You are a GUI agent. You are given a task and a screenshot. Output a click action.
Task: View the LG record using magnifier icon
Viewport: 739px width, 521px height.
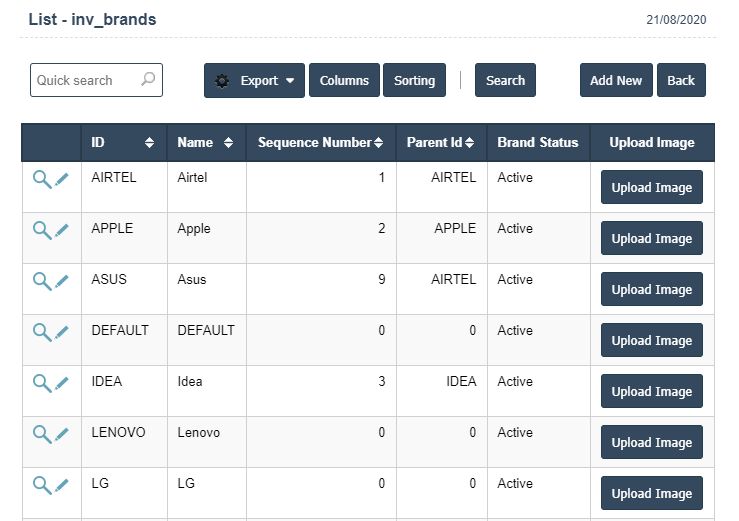(41, 485)
